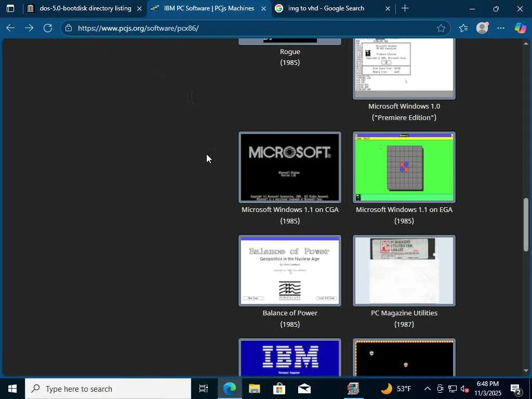532x399 pixels.
Task: Select IBM PC Software PCjs Machines tab
Action: tap(209, 8)
